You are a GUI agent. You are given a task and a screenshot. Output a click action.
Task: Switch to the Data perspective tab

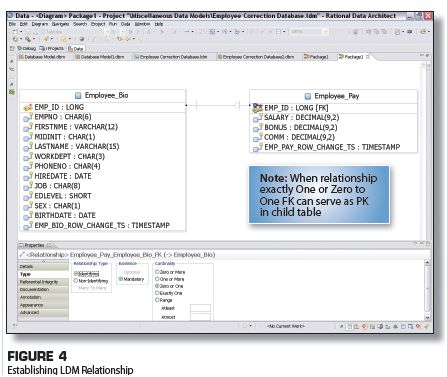76,49
